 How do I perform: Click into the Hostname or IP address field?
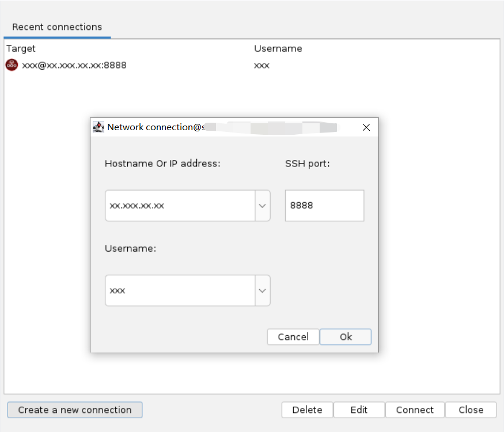pyautogui.click(x=180, y=206)
